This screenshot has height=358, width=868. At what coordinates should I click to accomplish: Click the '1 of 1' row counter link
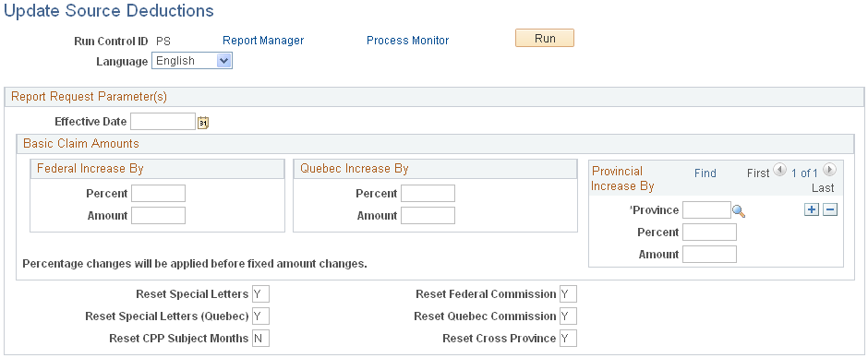[805, 173]
